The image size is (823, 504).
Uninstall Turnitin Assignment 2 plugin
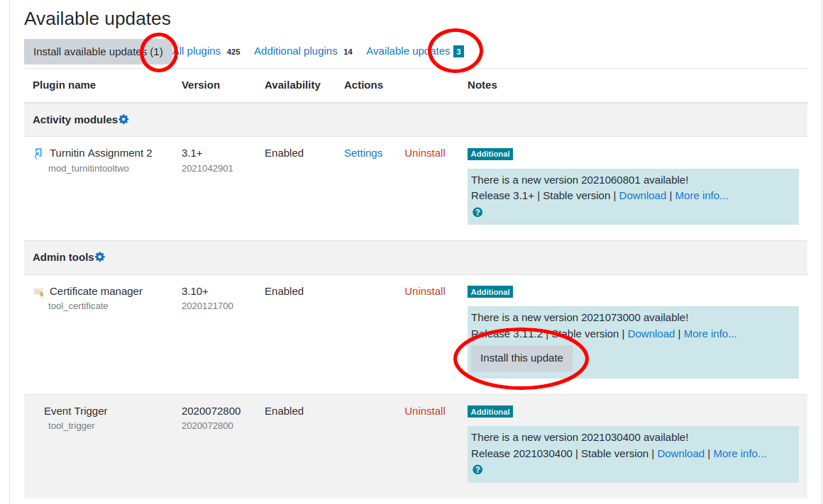[x=424, y=153]
